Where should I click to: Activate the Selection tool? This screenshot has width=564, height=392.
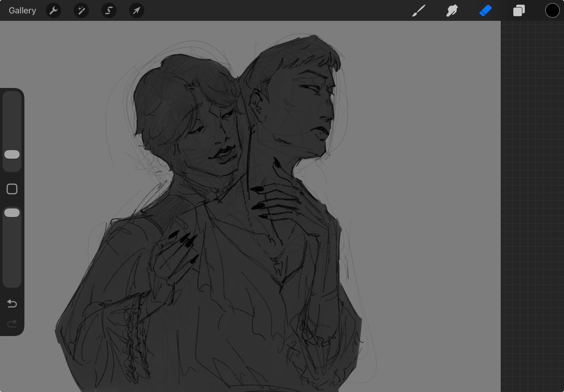[109, 10]
